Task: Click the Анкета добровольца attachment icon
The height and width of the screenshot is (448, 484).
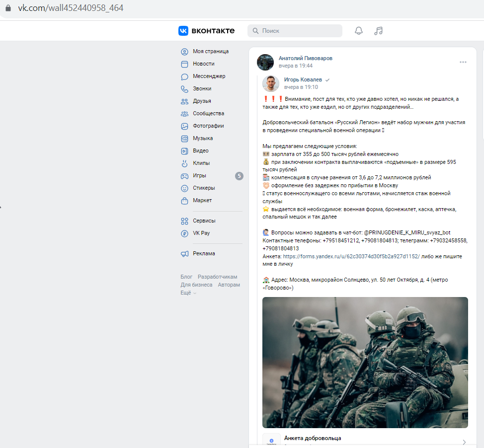Action: 271,441
